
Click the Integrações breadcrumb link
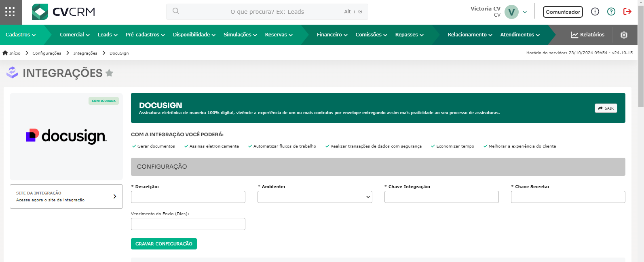[x=85, y=53]
